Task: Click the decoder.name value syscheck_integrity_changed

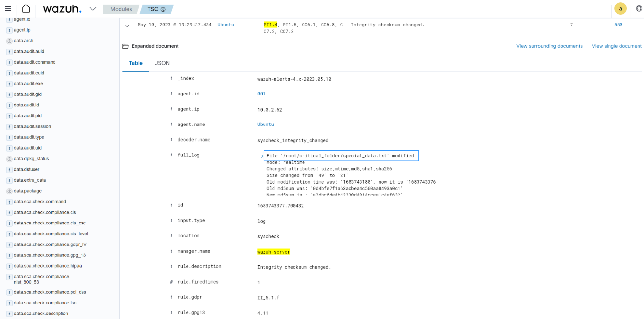Action: click(293, 140)
